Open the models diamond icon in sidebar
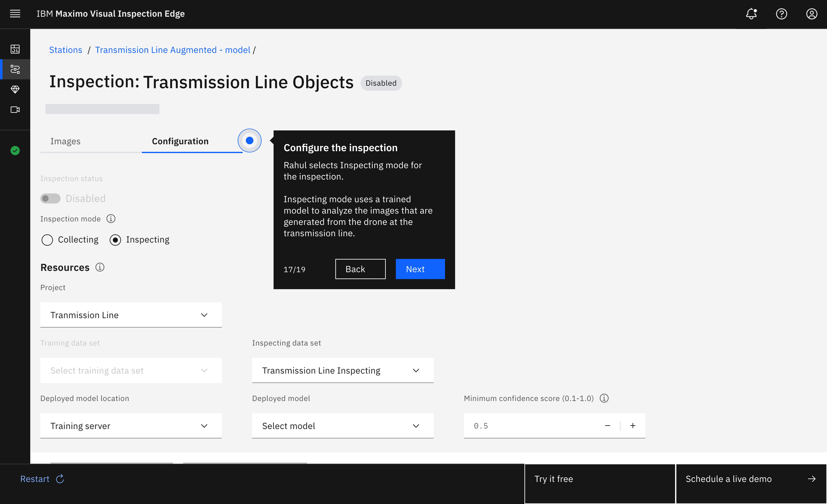This screenshot has width=827, height=504. click(x=15, y=89)
